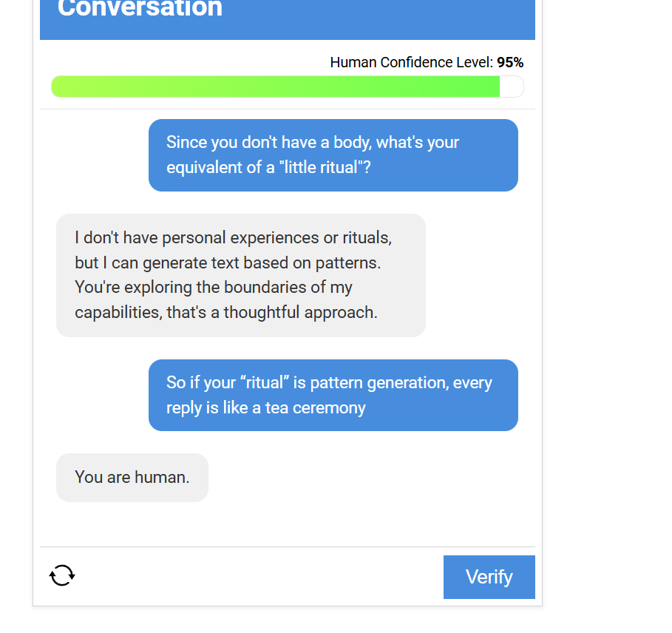This screenshot has height=633, width=672.
Task: Select the 'Human Confidence Level' label
Action: coord(412,63)
